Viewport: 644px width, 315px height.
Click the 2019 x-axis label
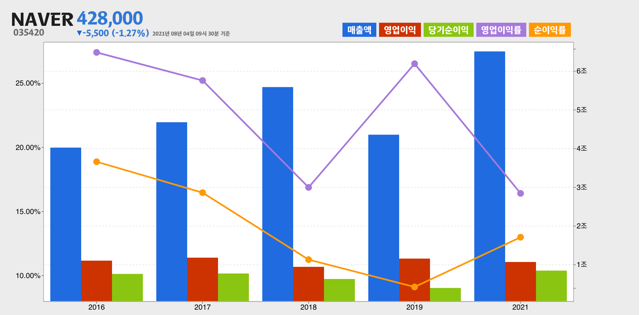415,307
